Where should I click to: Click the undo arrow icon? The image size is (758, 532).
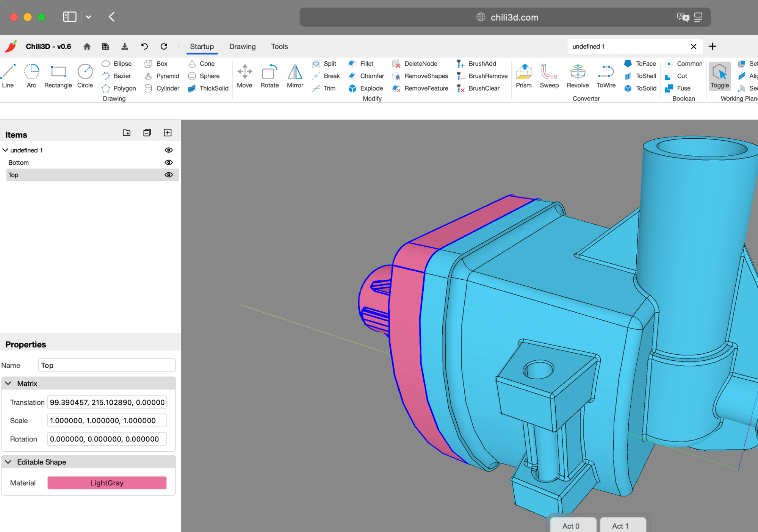(144, 47)
